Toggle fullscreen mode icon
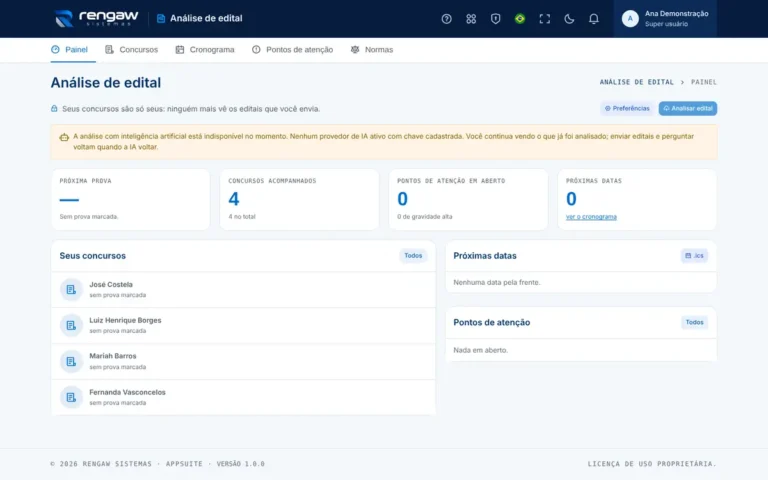Image resolution: width=768 pixels, height=480 pixels. coord(544,19)
